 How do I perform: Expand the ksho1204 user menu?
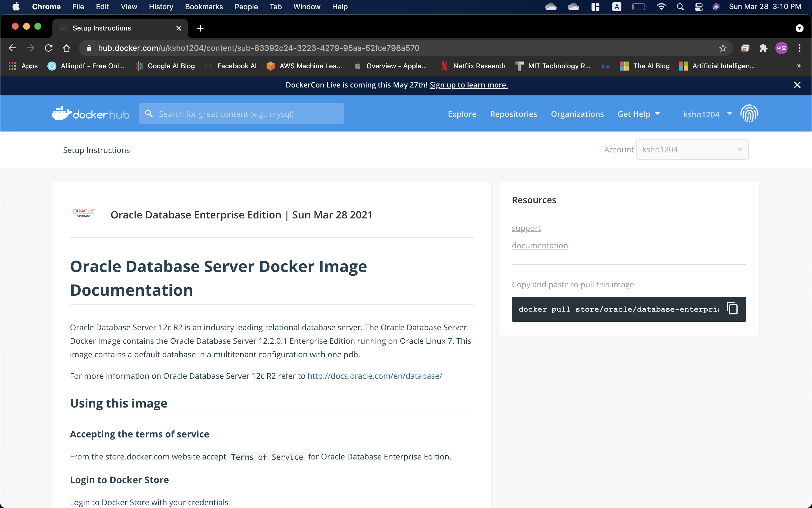pyautogui.click(x=708, y=114)
